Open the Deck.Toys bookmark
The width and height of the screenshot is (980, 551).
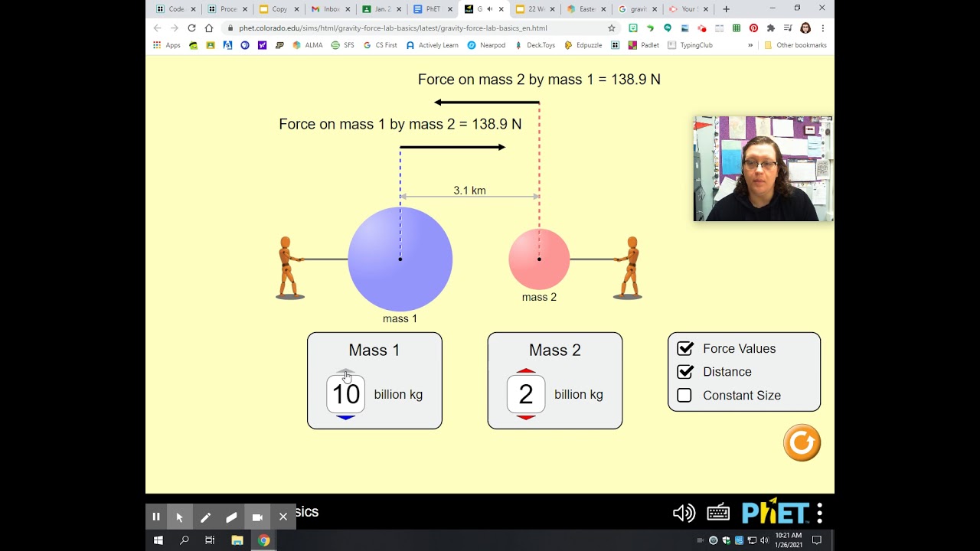[x=535, y=45]
